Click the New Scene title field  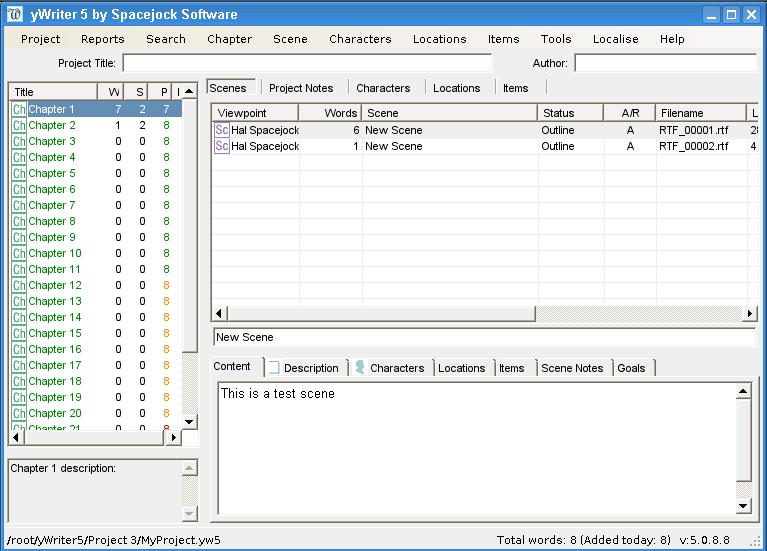coord(484,337)
